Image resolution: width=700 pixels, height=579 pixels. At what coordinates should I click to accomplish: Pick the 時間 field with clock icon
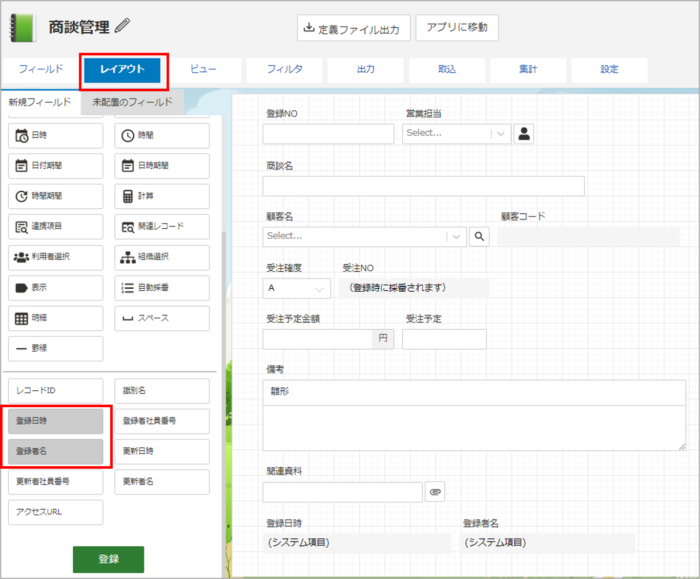(162, 135)
